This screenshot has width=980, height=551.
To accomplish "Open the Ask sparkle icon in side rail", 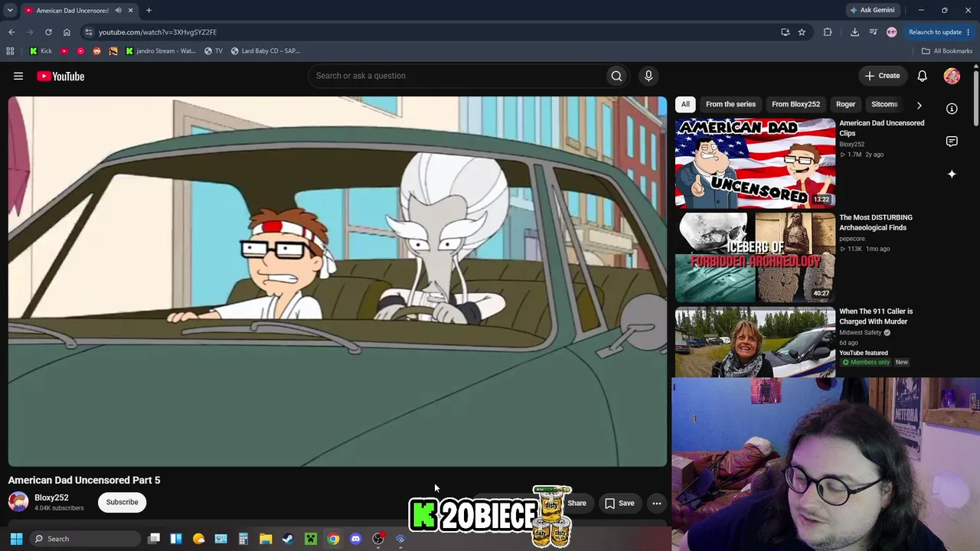I will coord(952,174).
